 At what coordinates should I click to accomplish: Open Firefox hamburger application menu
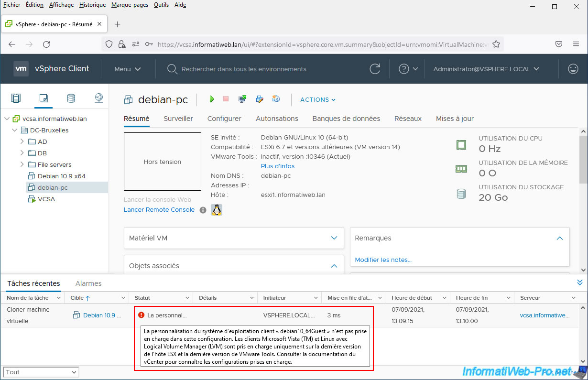click(x=576, y=44)
